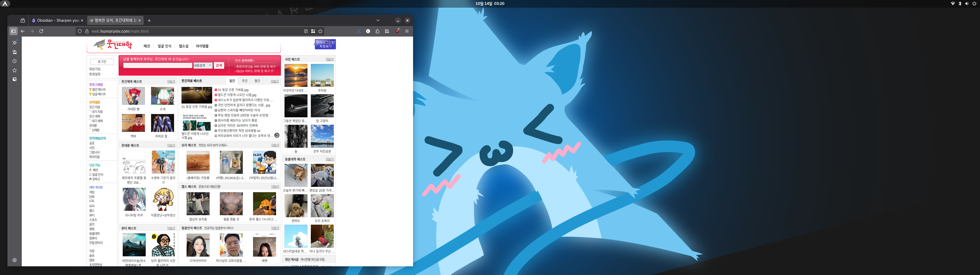980x275 pixels.
Task: Click the refresh arrow in 웃긴자료 베스트 list
Action: (x=277, y=135)
